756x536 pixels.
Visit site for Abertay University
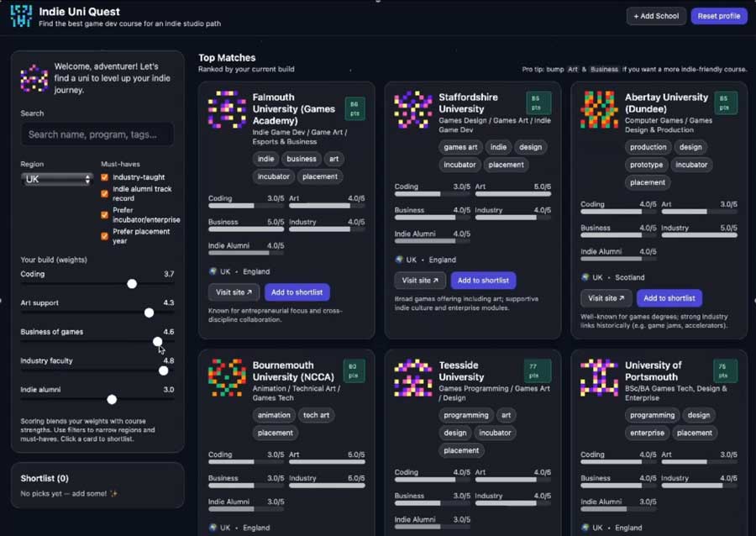606,298
